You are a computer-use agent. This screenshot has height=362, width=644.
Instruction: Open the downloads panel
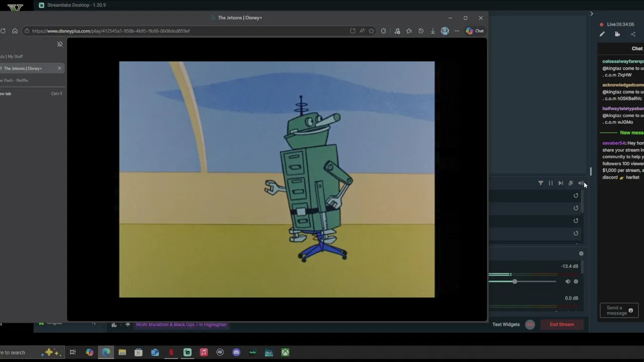(433, 31)
